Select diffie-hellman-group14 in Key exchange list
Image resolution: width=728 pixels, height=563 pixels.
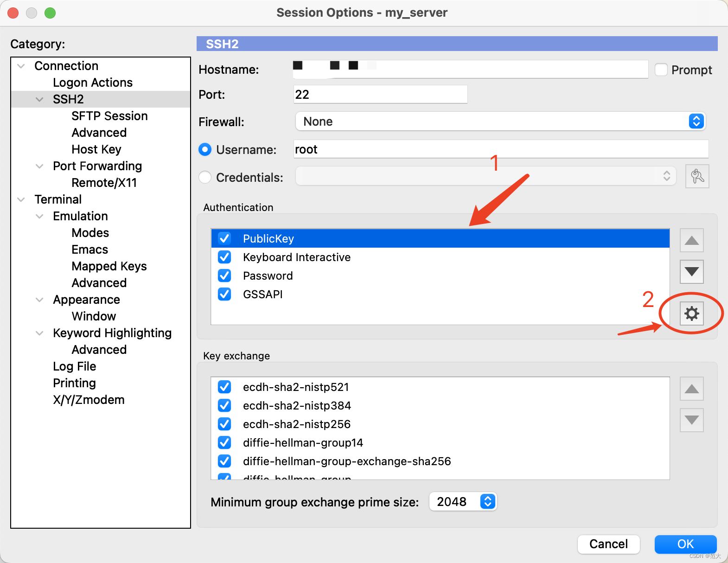click(441, 442)
